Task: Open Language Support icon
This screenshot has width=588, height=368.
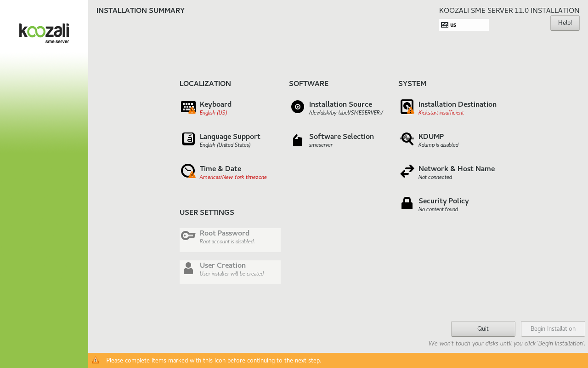Action: (x=188, y=139)
